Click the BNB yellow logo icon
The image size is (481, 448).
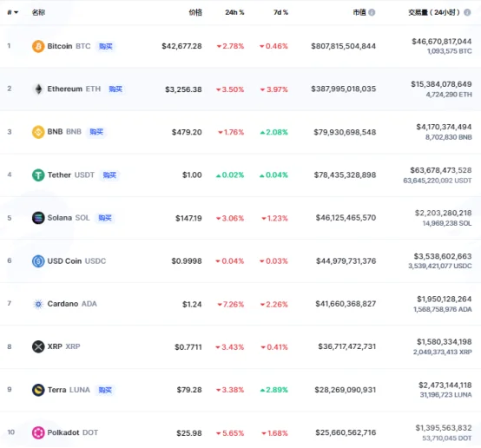[38, 132]
